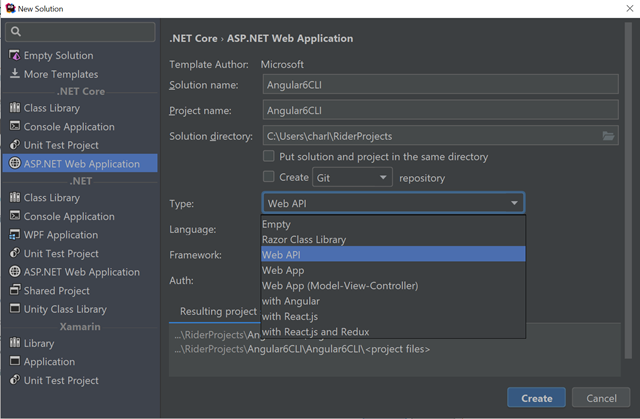Select .NET Console Application icon
This screenshot has height=419, width=640.
point(15,215)
